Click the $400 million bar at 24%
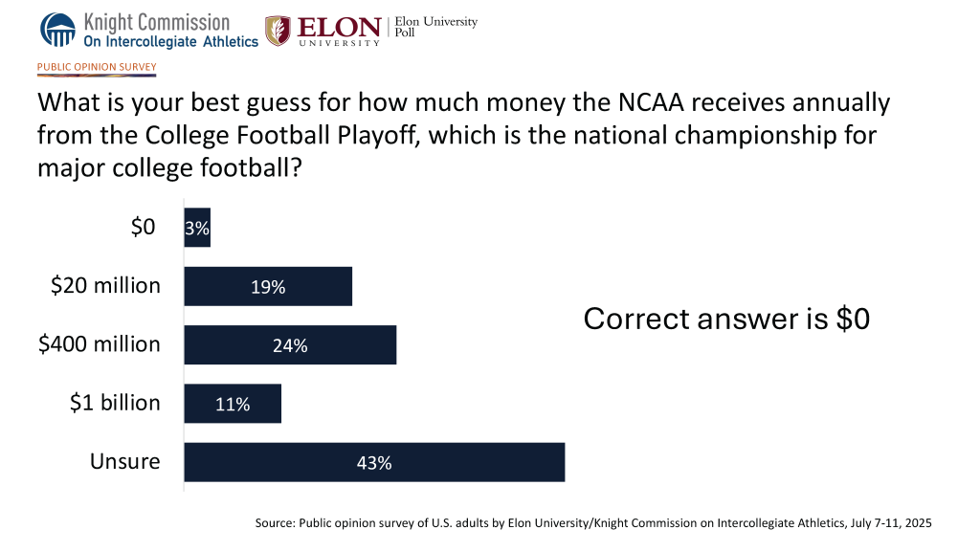The height and width of the screenshot is (552, 980). pos(290,344)
